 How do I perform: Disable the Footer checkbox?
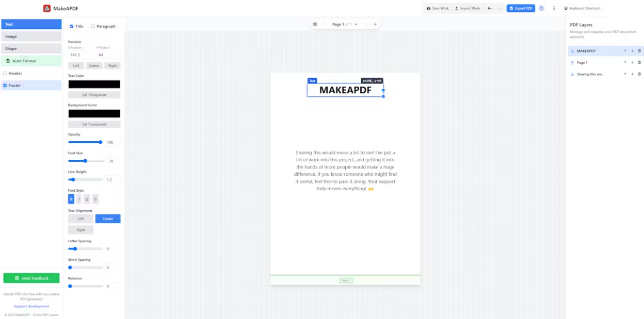click(5, 86)
